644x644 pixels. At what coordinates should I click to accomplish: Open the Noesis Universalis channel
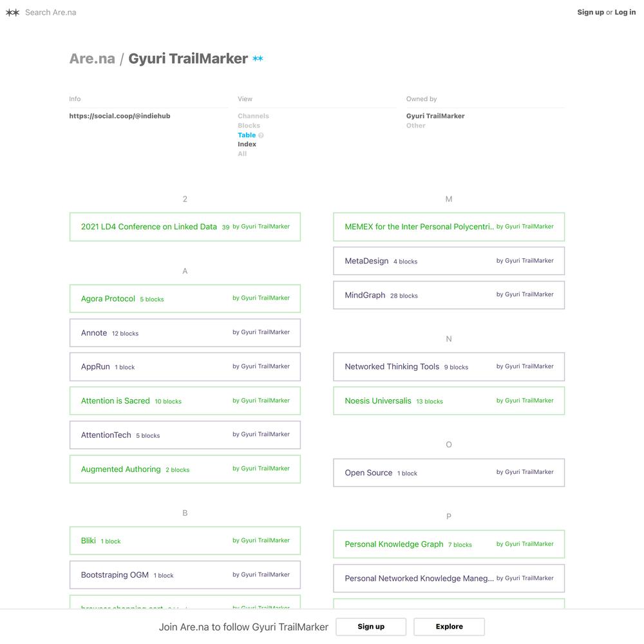tap(449, 401)
